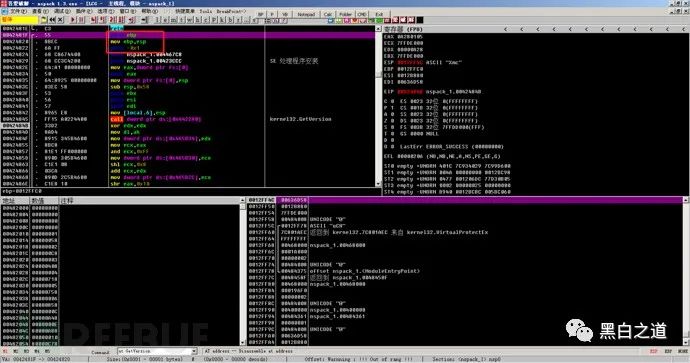Restart the debugged program with rewind icon
This screenshot has width=690, height=363.
52,20
